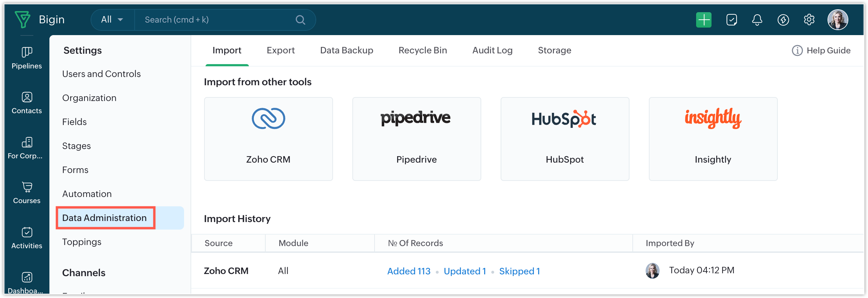Switch to the Import tab
The width and height of the screenshot is (868, 298).
pyautogui.click(x=227, y=51)
